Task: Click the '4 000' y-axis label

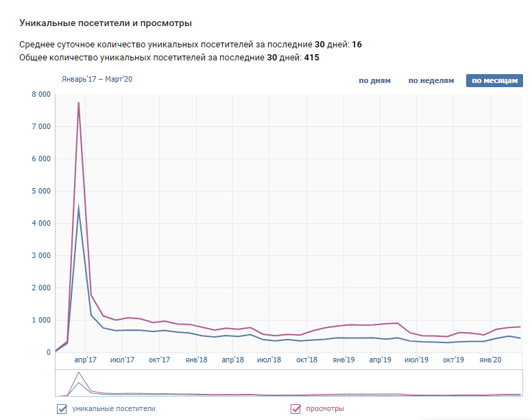Action: [40, 224]
